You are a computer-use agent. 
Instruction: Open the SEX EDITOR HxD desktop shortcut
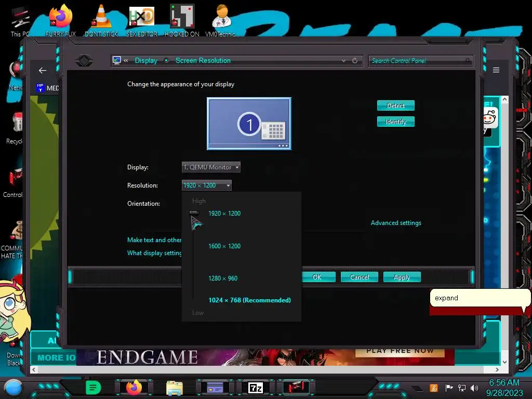point(142,20)
